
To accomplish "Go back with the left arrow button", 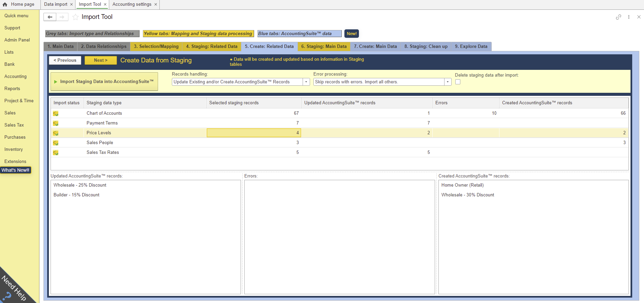I will 50,17.
